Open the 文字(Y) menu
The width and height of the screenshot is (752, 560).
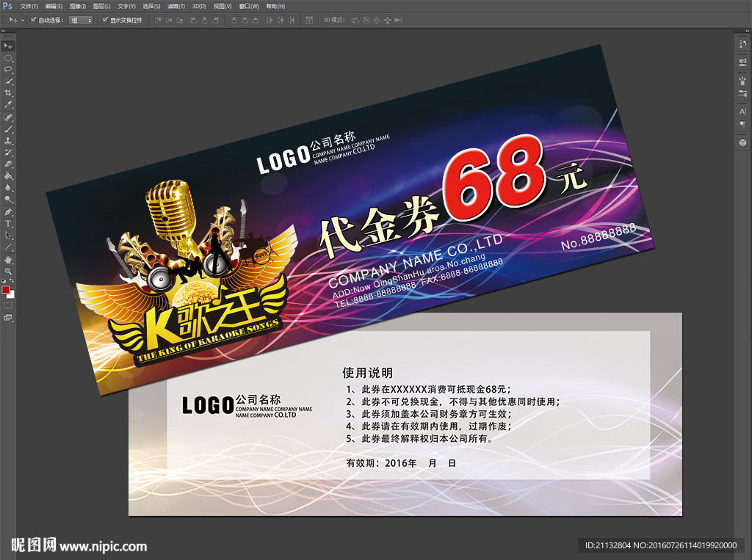coord(126,6)
